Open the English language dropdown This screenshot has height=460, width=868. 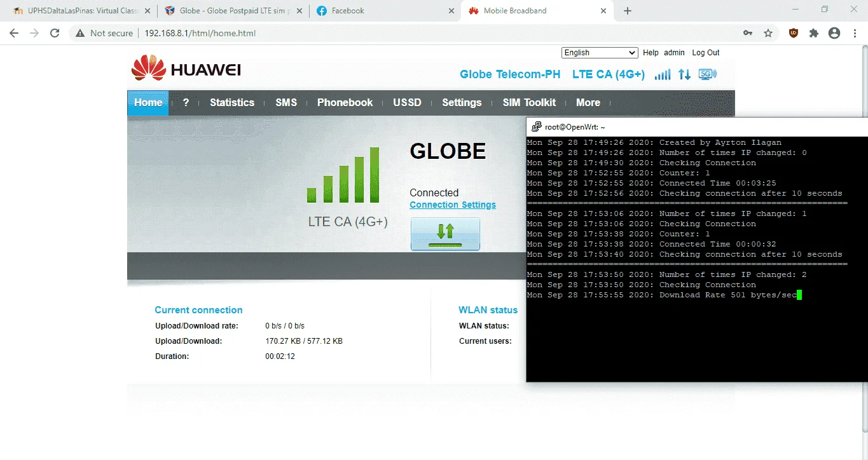tap(600, 53)
